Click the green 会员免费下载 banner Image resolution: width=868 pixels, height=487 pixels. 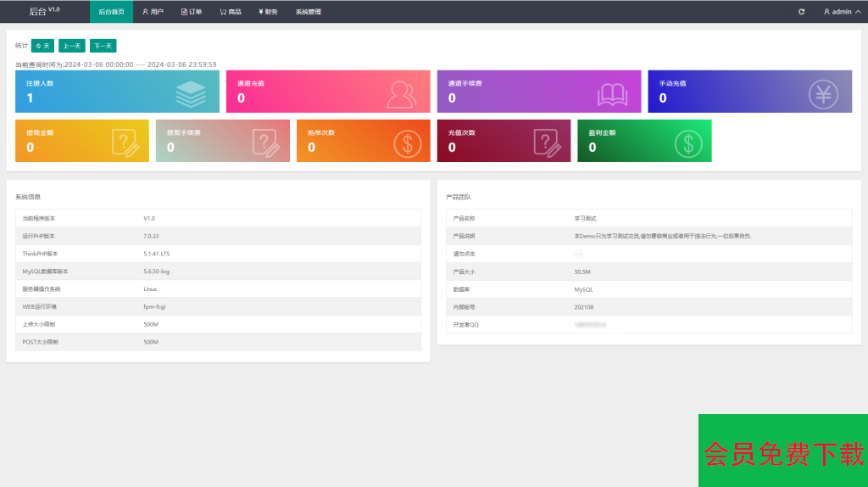click(782, 451)
